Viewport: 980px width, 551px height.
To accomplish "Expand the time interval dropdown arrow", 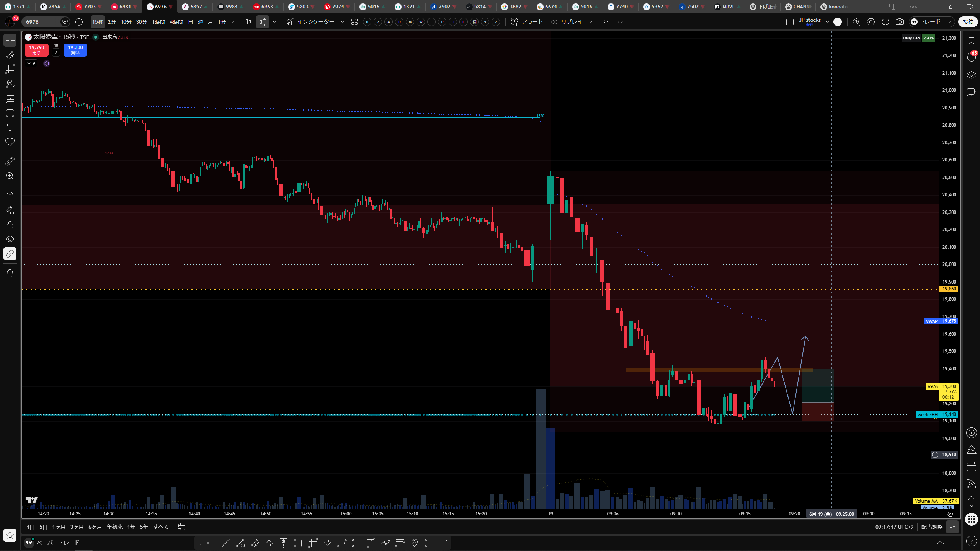I will click(x=233, y=22).
